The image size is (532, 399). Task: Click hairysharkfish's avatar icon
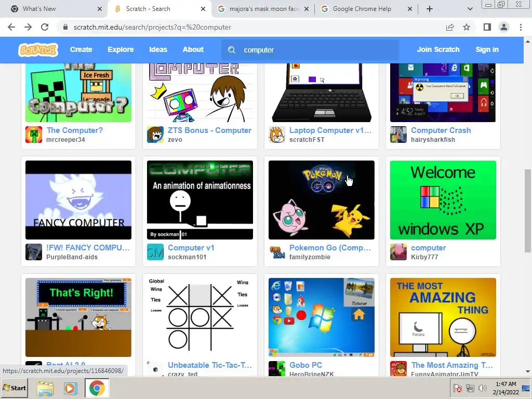pos(398,135)
